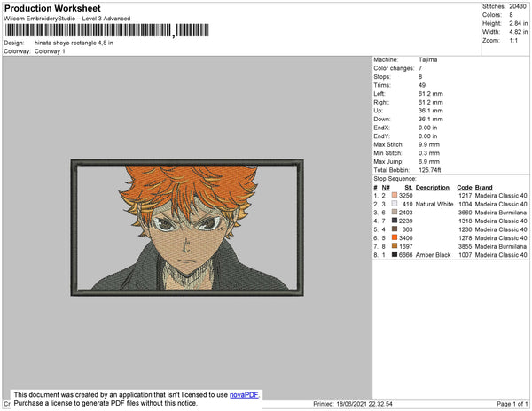532x411 pixels.
Task: Select the Colors value 8
Action: point(511,15)
